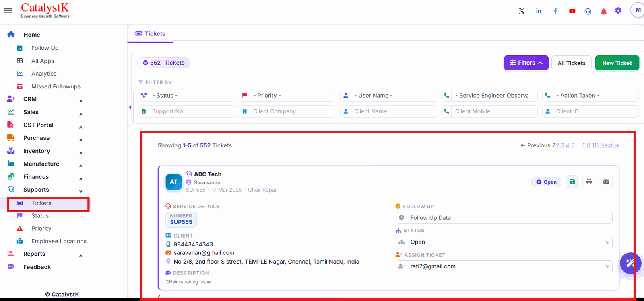Click the Client Mobile filter field

pos(489,111)
